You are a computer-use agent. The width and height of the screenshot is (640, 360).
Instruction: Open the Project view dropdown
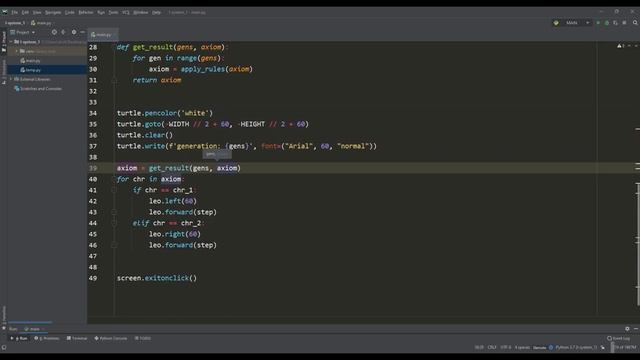click(23, 32)
